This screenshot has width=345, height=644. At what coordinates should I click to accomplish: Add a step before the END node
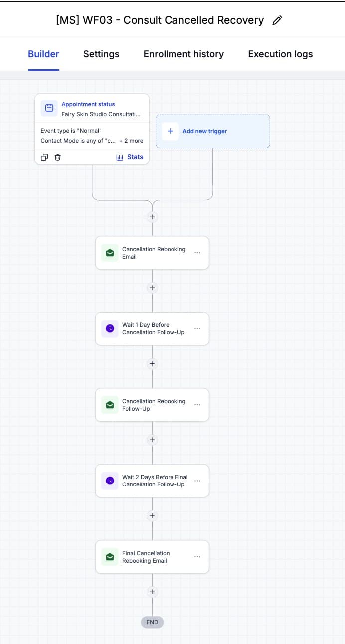[152, 592]
